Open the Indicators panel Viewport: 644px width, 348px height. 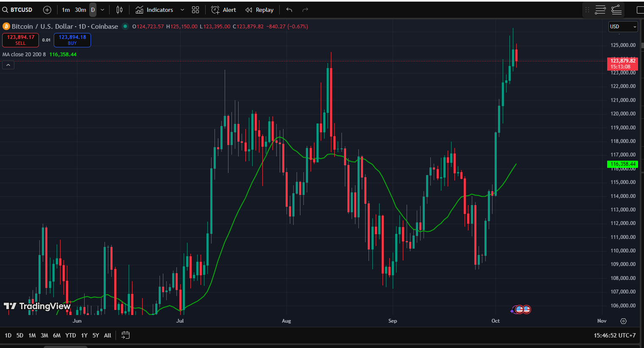[154, 10]
